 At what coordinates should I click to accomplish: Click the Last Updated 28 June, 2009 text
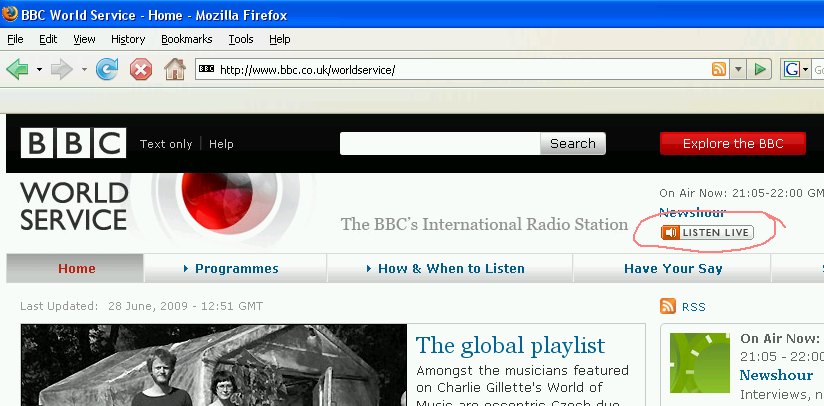141,306
